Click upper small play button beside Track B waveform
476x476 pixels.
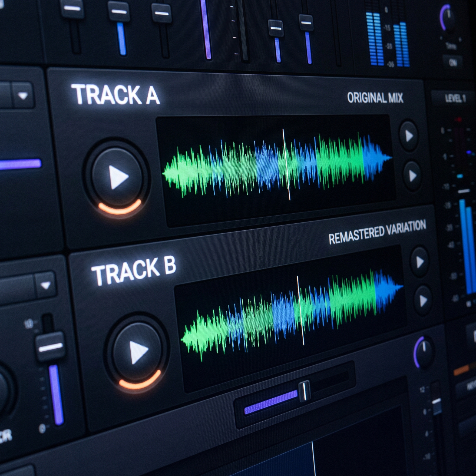point(420,262)
